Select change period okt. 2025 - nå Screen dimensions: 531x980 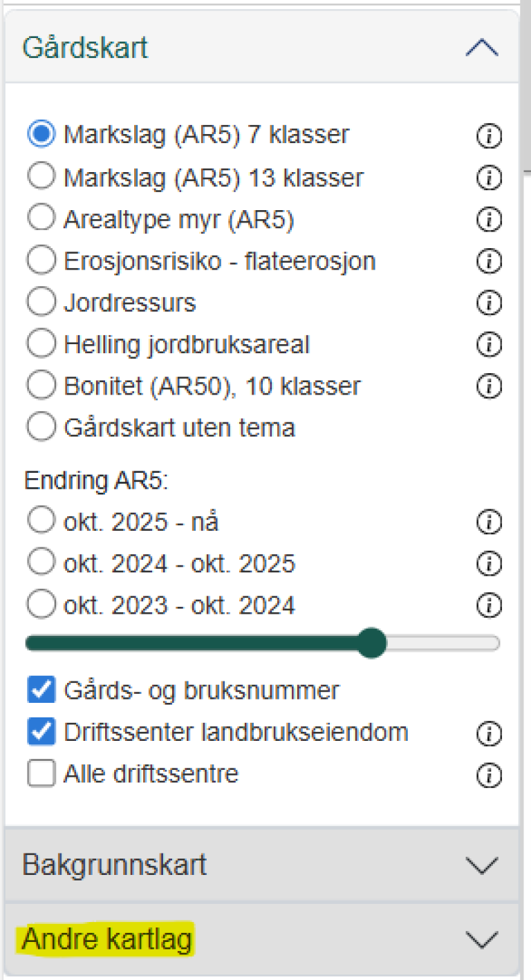tap(41, 522)
